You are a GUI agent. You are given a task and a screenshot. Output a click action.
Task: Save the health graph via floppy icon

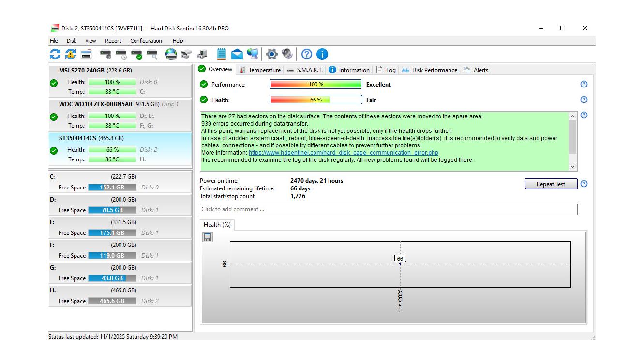point(208,237)
